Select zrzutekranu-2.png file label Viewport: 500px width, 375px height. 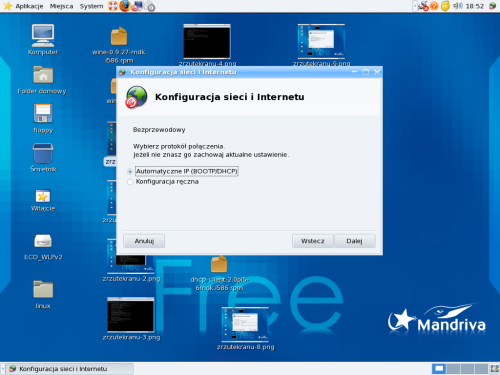(x=131, y=279)
